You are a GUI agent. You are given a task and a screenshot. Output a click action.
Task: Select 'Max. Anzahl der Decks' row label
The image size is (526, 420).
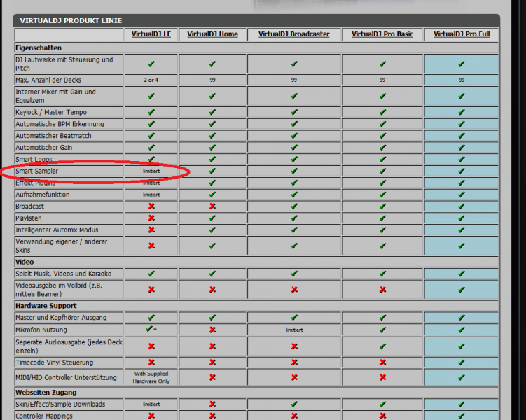[48, 80]
